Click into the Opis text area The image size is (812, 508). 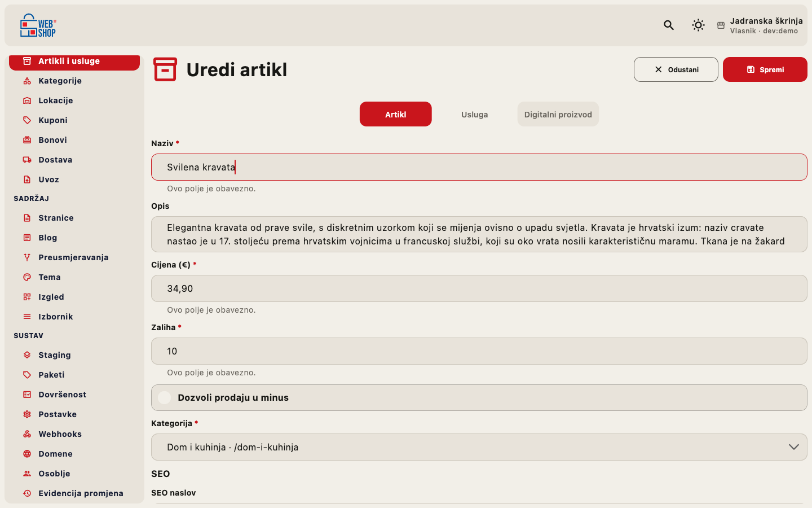pos(479,234)
